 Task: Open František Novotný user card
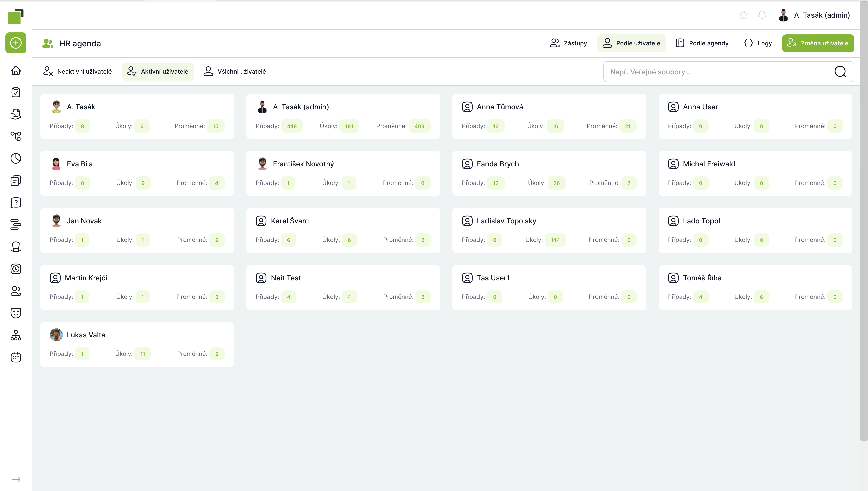pyautogui.click(x=343, y=173)
